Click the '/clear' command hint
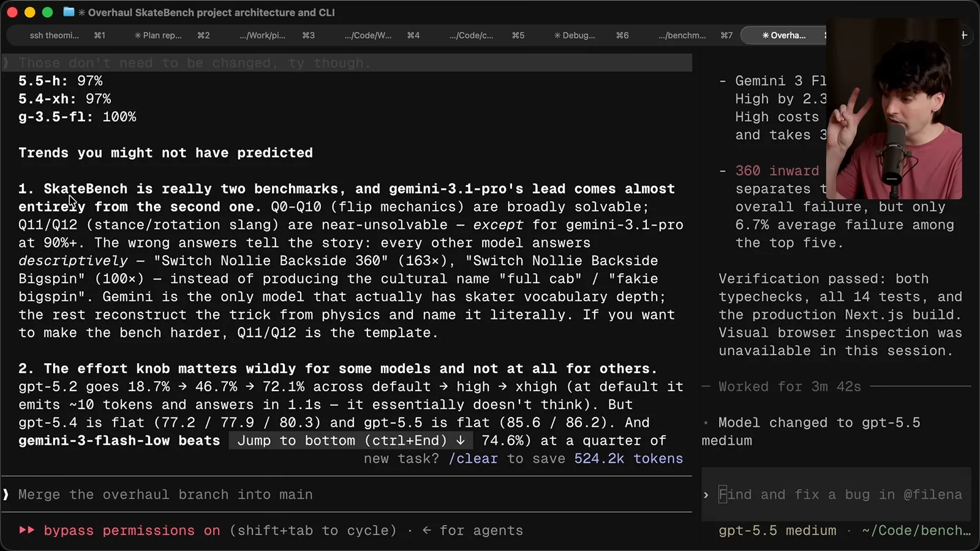 pos(473,459)
